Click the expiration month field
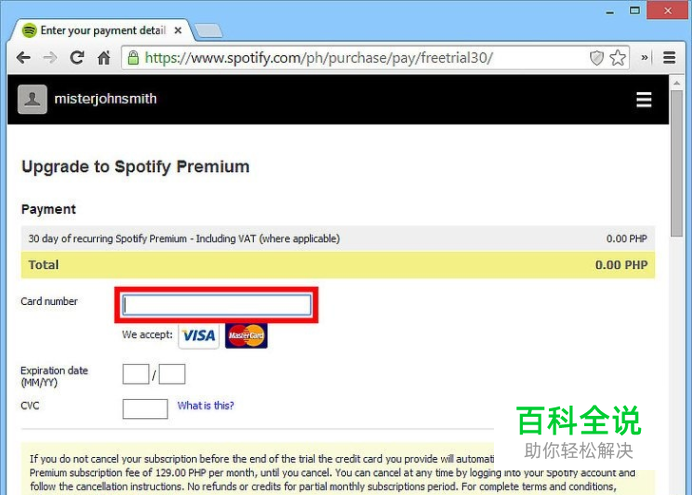Image resolution: width=692 pixels, height=495 pixels. click(136, 374)
